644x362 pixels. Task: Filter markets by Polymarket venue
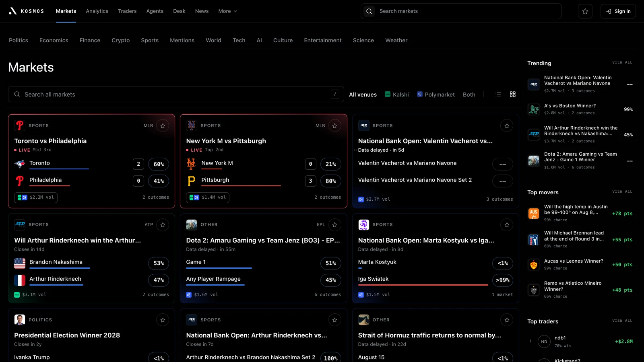(436, 95)
